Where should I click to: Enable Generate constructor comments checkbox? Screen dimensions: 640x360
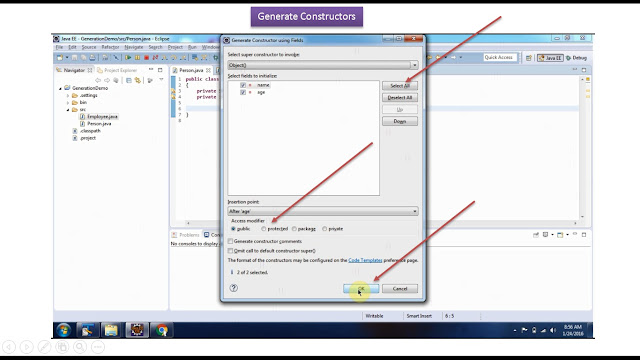[x=231, y=241]
